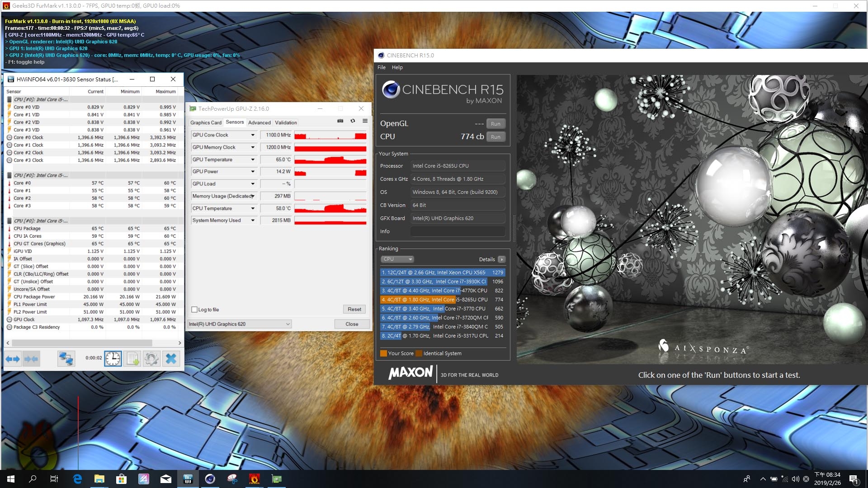Click HWiNFO remote network monitors icon

(x=66, y=359)
